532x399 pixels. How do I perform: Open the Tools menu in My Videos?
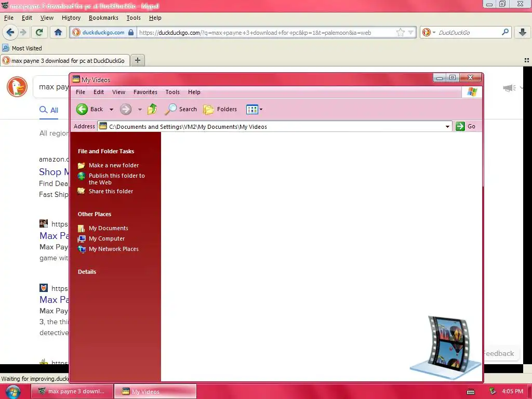(172, 92)
